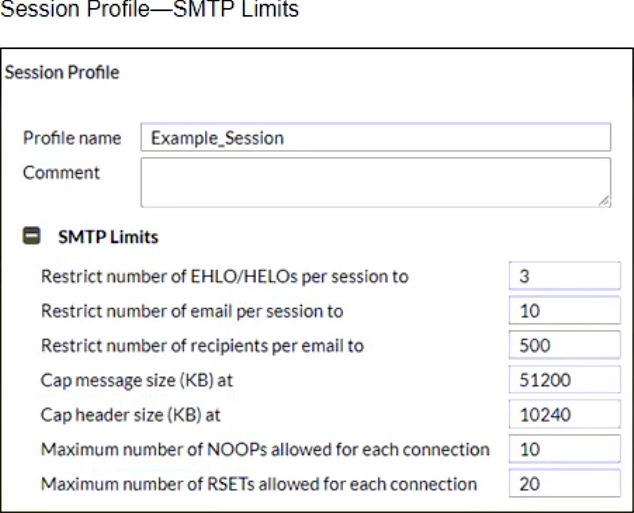This screenshot has width=634, height=513.
Task: Click the 'Restrict number of EHLO/HELOs per session' label
Action: pos(225,277)
